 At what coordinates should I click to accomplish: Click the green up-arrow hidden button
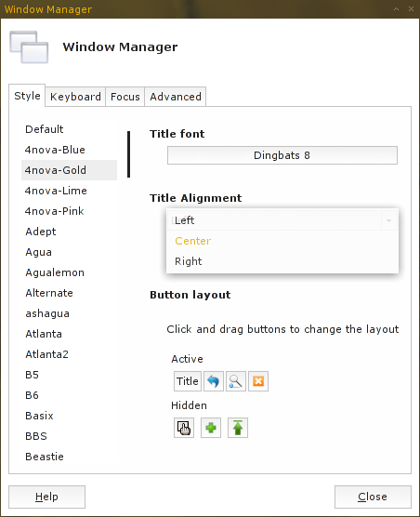pyautogui.click(x=238, y=428)
